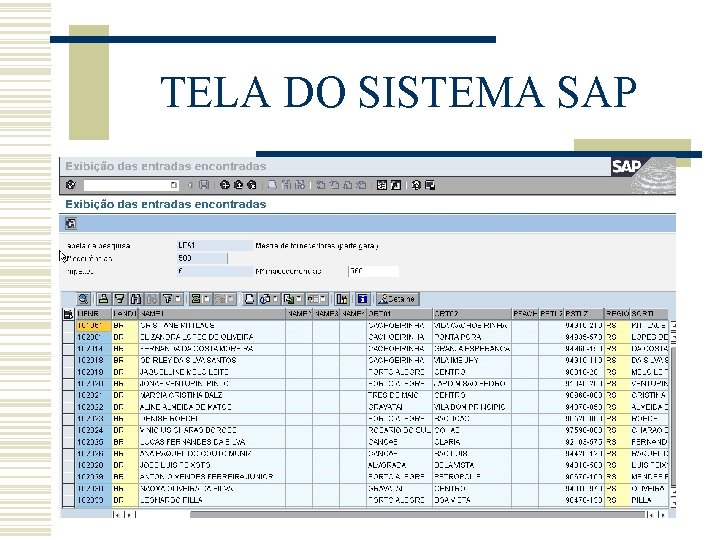Image resolution: width=720 pixels, height=540 pixels.
Task: Click the Total sum icon
Action: pyautogui.click(x=196, y=299)
